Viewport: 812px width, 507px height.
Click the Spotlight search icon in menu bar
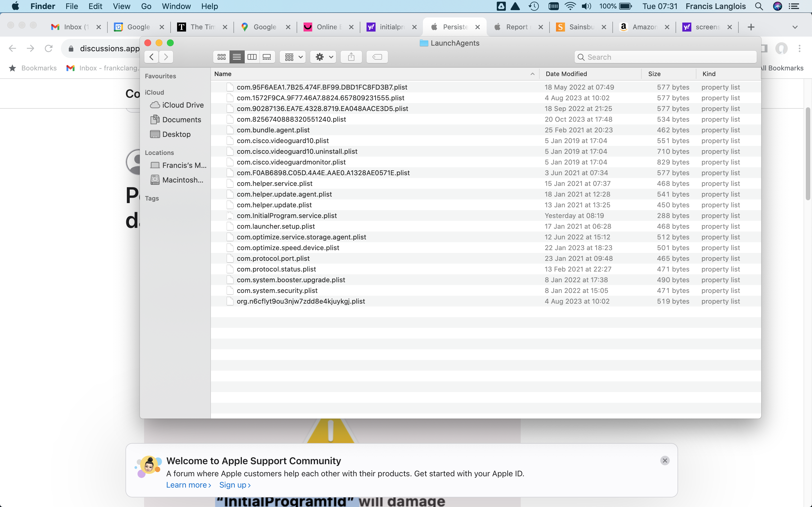[x=759, y=6]
